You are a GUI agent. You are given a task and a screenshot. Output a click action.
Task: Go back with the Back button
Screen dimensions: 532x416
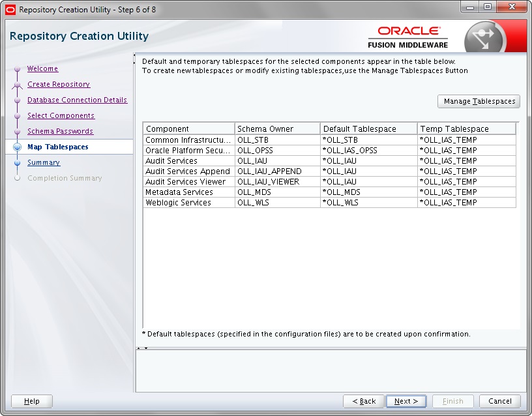click(364, 401)
